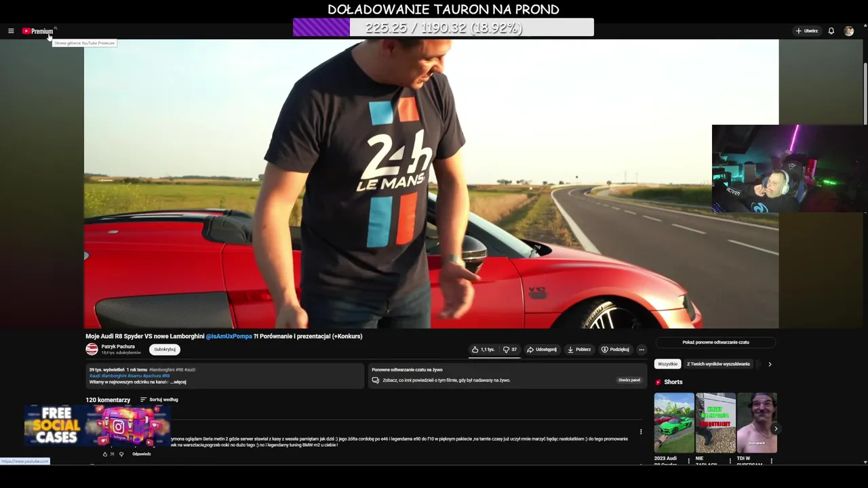The height and width of the screenshot is (488, 868).
Task: Click the #pachura hashtag in description
Action: (151, 375)
